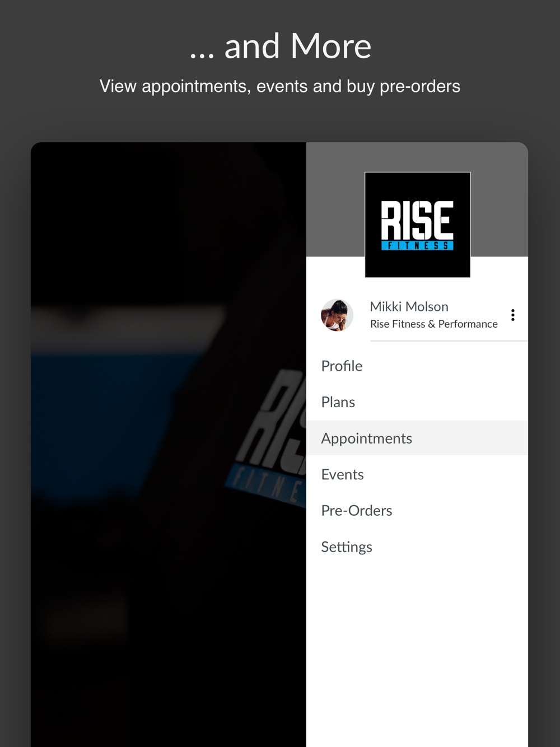560x747 pixels.
Task: Open Settings from the drawer
Action: (417, 547)
